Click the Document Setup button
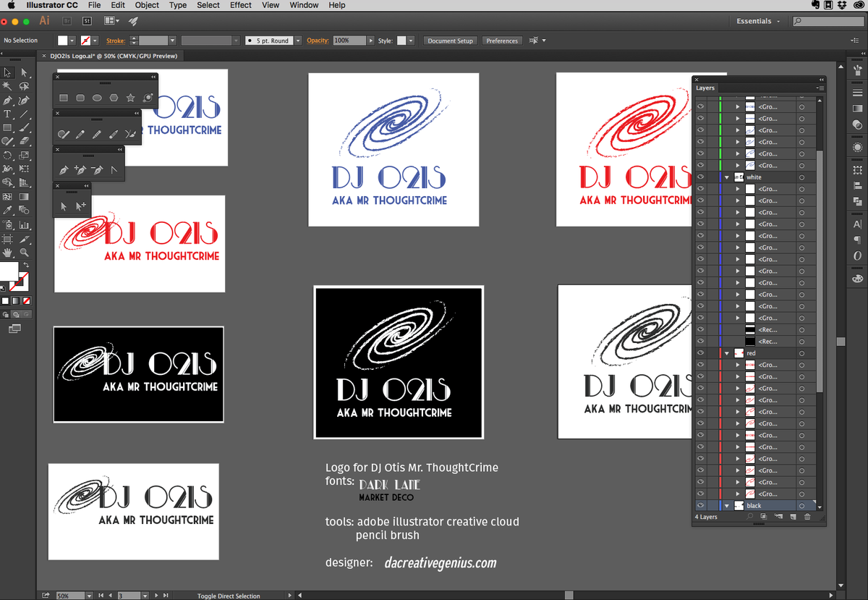Viewport: 868px width, 600px height. pos(450,41)
